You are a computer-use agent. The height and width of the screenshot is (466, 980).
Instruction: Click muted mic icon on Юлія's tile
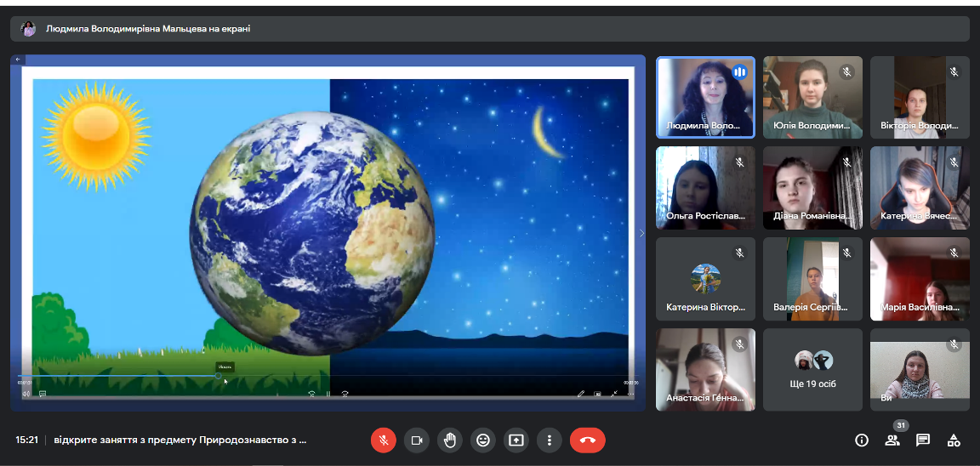847,71
